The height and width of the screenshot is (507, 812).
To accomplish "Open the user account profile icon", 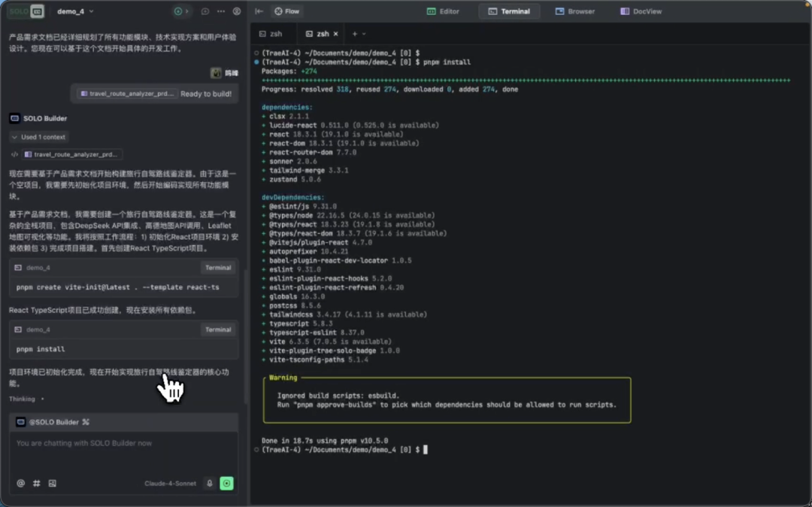I will point(237,11).
